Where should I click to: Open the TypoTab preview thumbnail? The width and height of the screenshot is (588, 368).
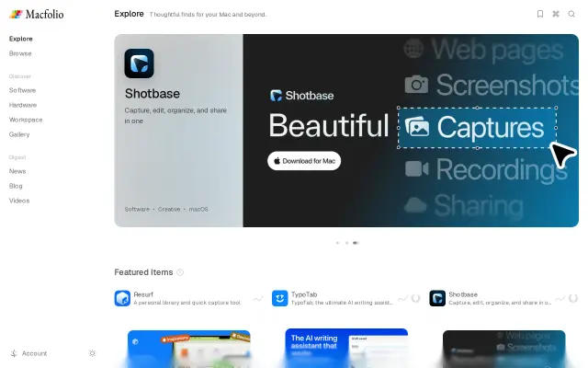[x=346, y=348]
